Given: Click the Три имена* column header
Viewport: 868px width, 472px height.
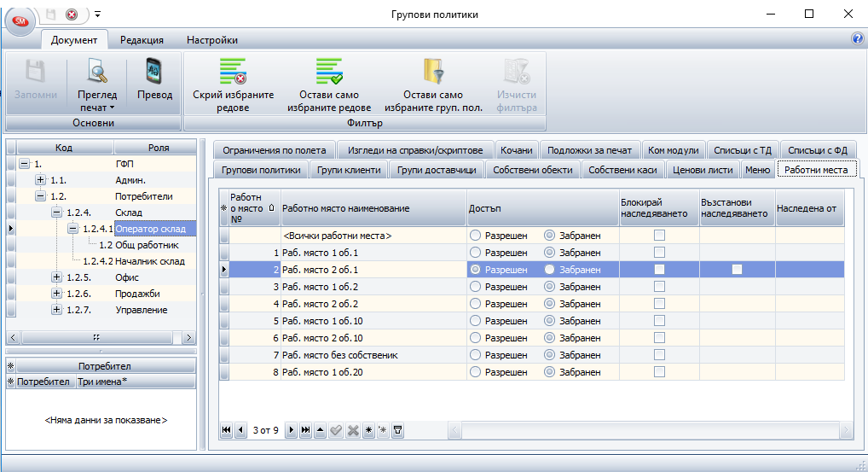Looking at the screenshot, I should point(136,382).
